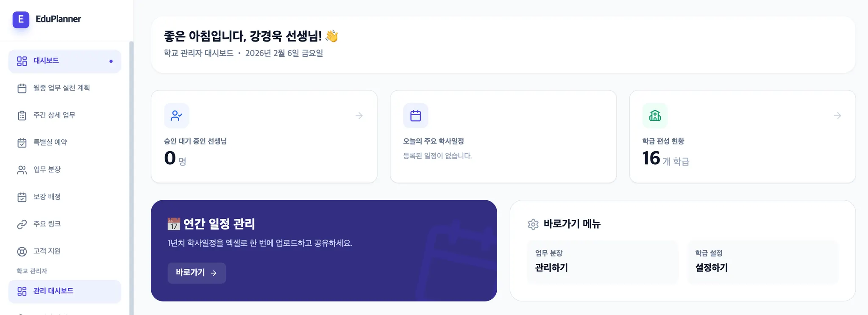Click the chain link icon beside 주요 링크
The image size is (868, 315).
click(22, 224)
